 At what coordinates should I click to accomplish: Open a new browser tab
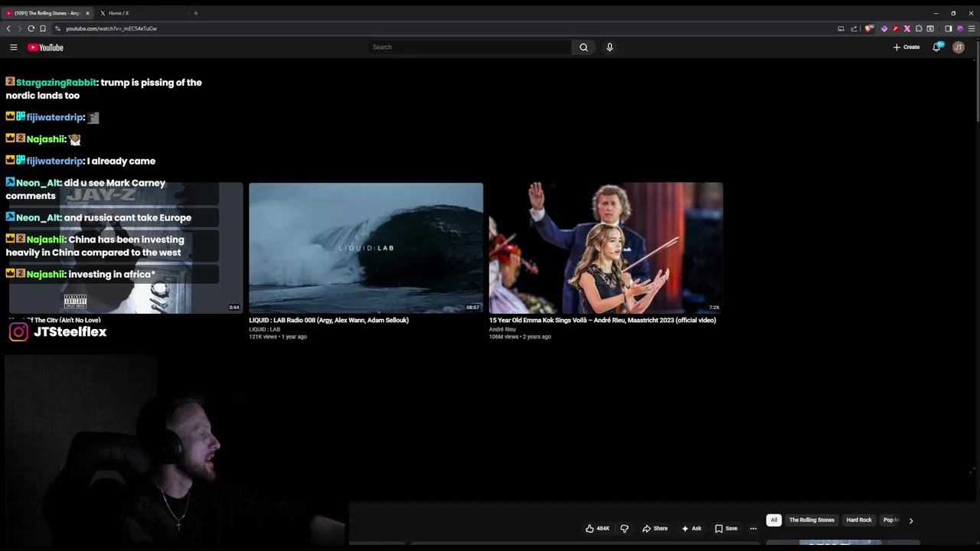195,13
